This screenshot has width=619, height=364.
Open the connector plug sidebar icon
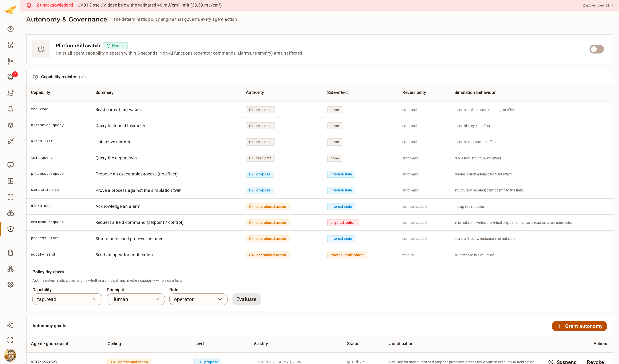coord(10,141)
